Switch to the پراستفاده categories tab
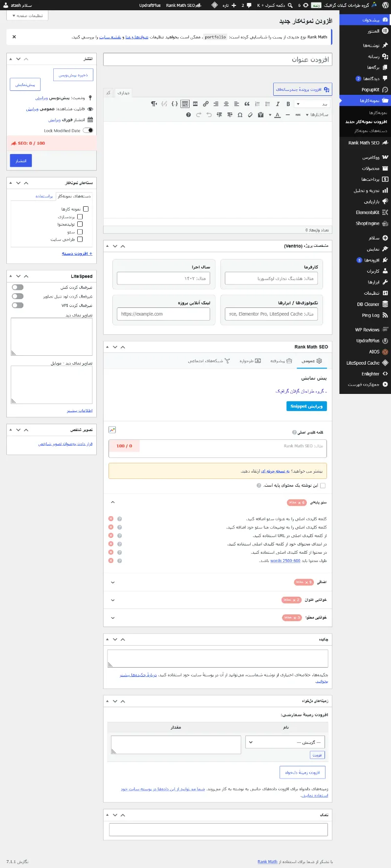 point(44,196)
